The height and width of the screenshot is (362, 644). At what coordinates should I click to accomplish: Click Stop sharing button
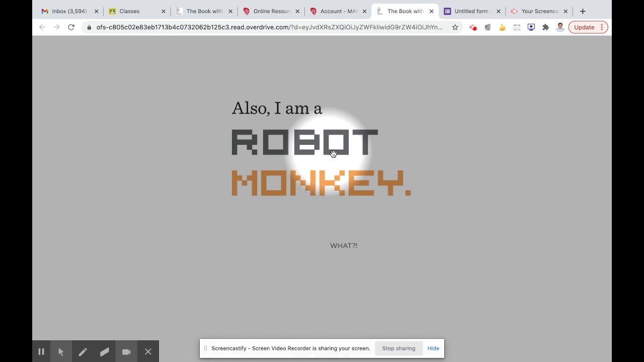398,348
